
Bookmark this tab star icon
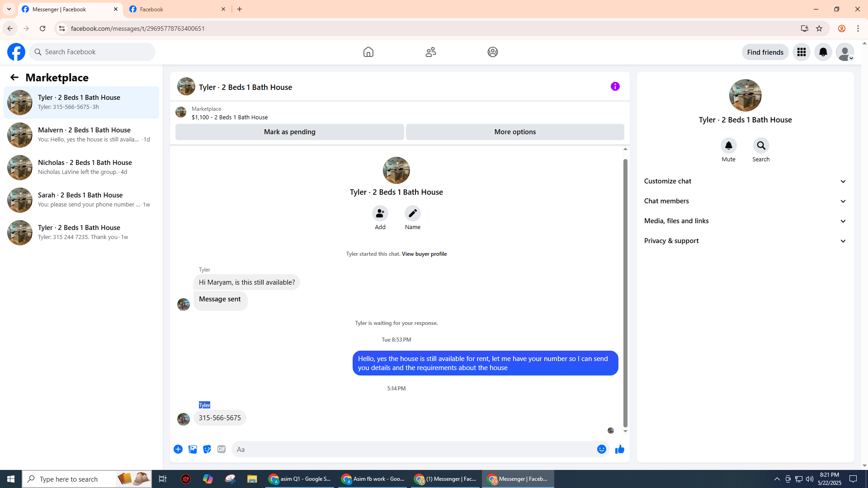click(819, 28)
